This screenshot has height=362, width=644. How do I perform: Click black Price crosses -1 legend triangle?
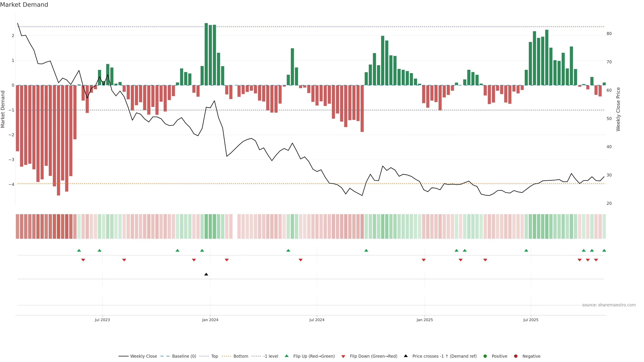coord(406,356)
